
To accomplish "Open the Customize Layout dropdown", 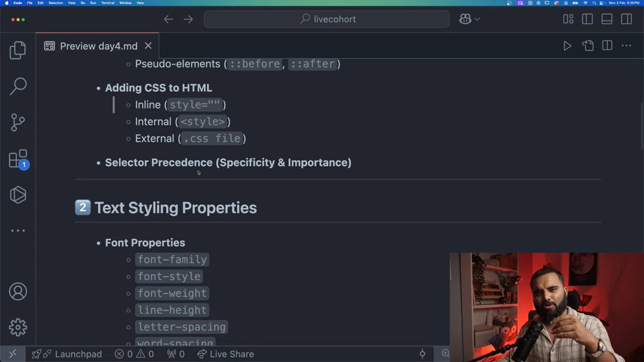I will 568,19.
